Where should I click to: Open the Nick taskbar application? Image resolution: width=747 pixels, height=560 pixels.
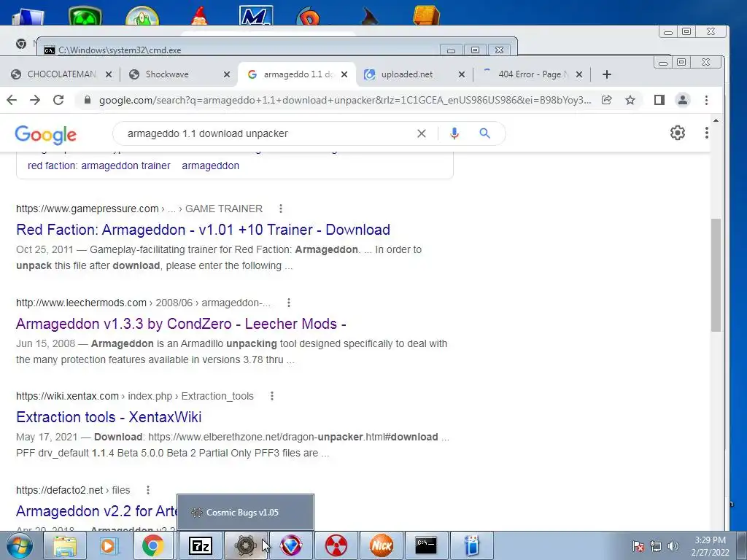click(x=381, y=545)
